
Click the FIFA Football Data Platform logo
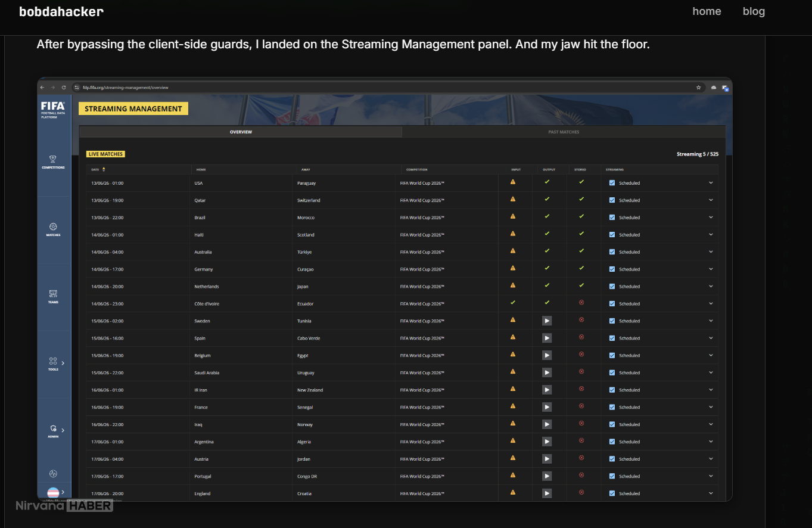[53, 110]
